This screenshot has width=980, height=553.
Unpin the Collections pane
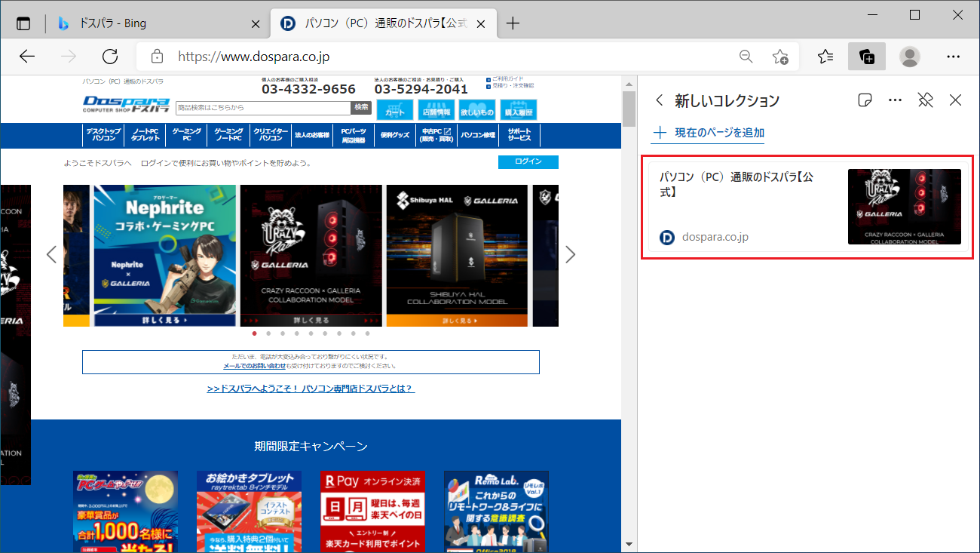point(926,100)
